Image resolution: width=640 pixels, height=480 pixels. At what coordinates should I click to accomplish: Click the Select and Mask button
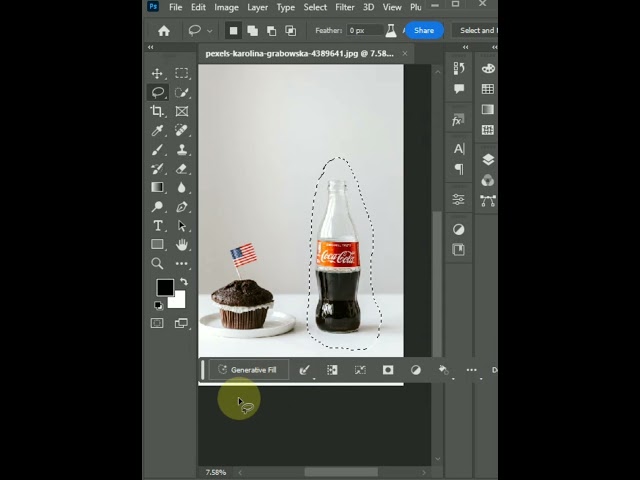(476, 31)
